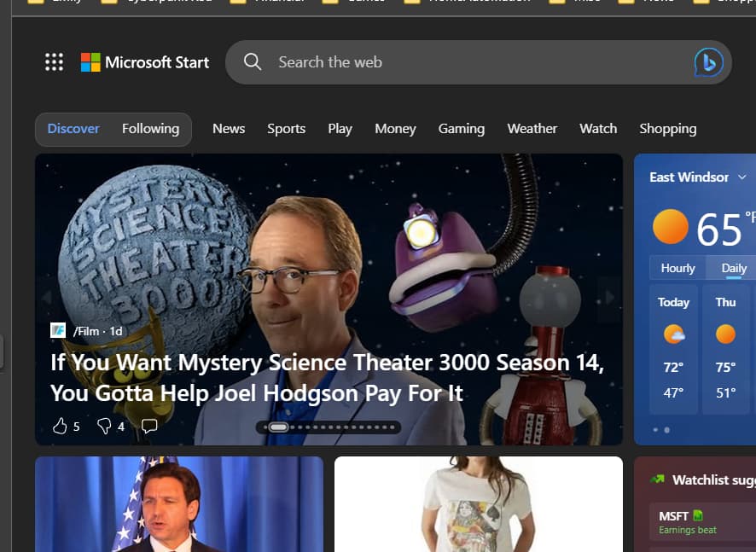The image size is (756, 552).
Task: Click the sunny weather icon beside 65
Action: point(670,227)
